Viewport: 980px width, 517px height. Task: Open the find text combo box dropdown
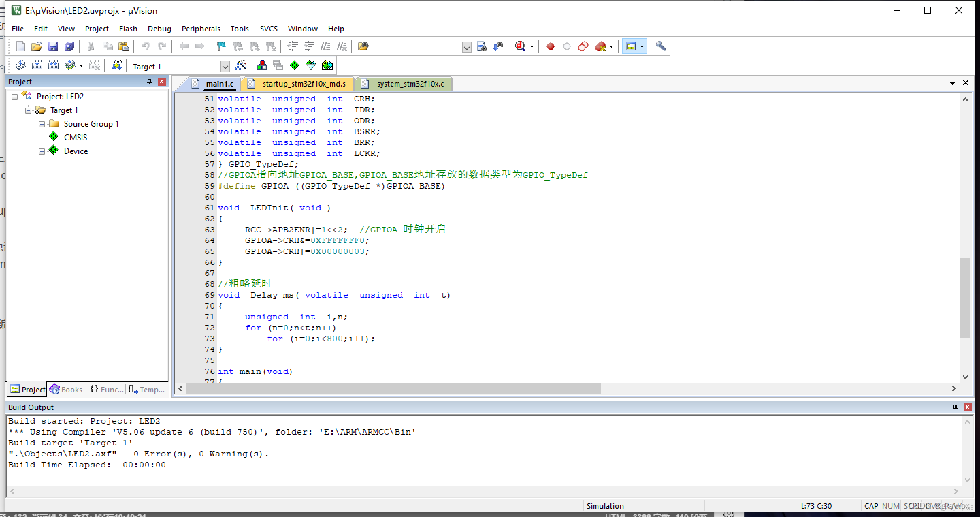point(467,47)
